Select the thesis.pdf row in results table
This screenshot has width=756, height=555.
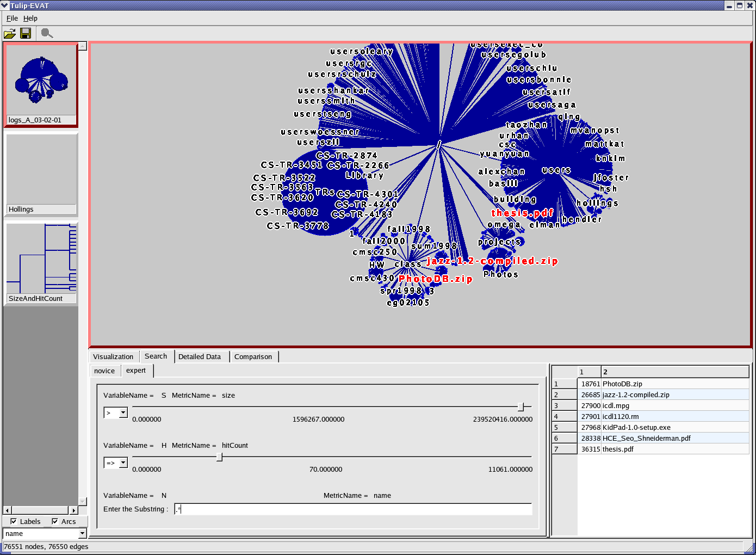pos(618,449)
